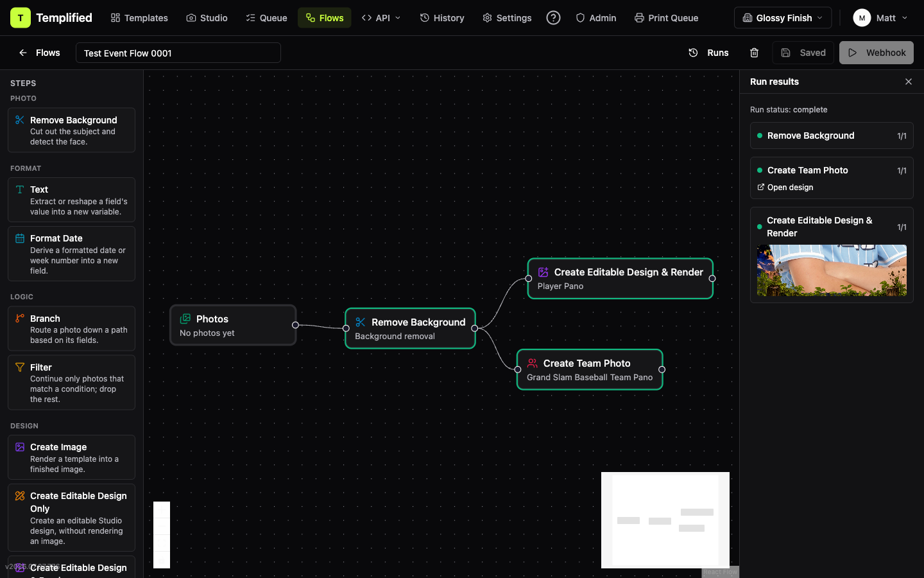The image size is (924, 578).
Task: Go back to the Flows list
Action: [x=39, y=53]
